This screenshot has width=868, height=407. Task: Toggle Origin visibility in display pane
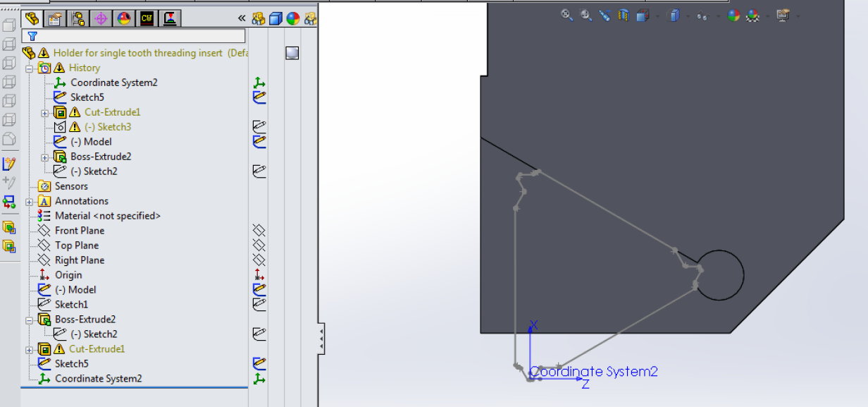point(259,275)
